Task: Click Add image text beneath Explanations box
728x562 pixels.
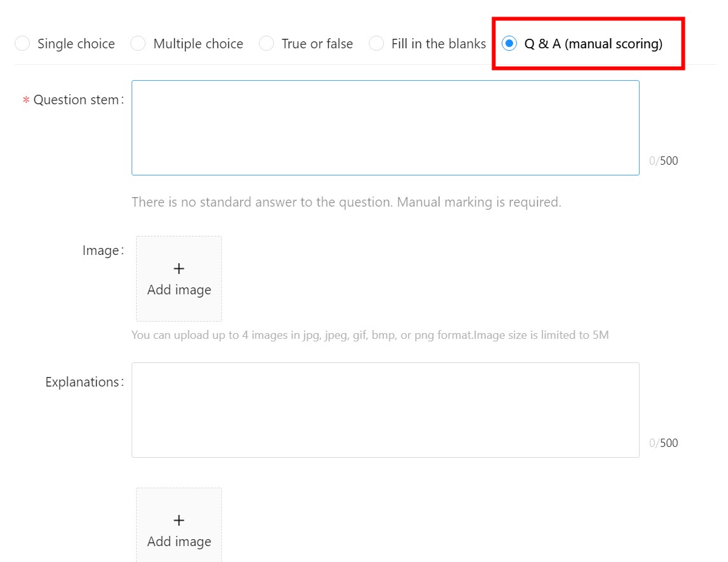Action: click(x=179, y=542)
